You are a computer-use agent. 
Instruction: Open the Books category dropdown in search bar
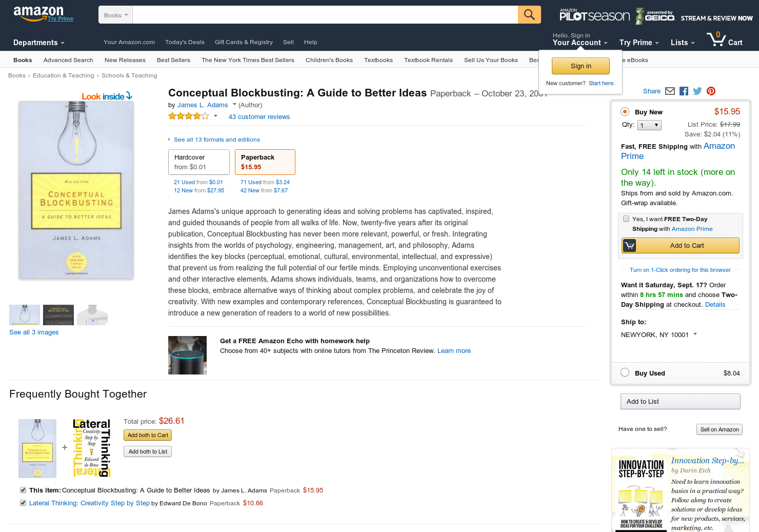pos(115,14)
